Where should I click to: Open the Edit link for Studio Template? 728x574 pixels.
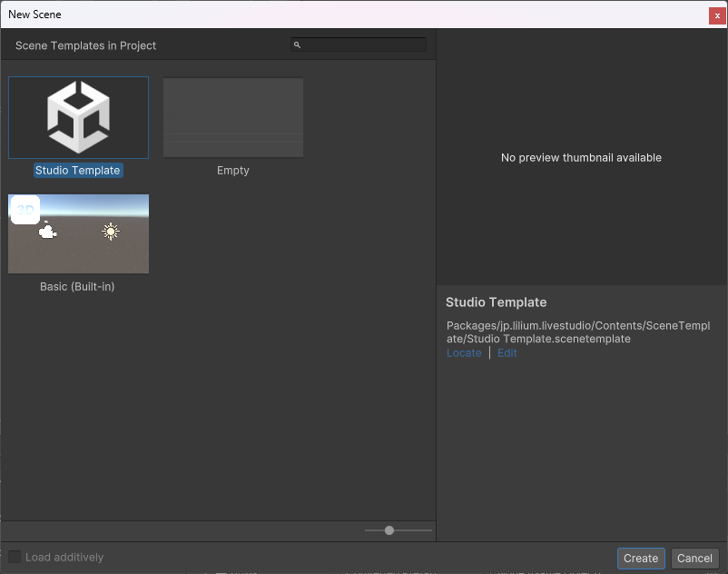coord(507,353)
